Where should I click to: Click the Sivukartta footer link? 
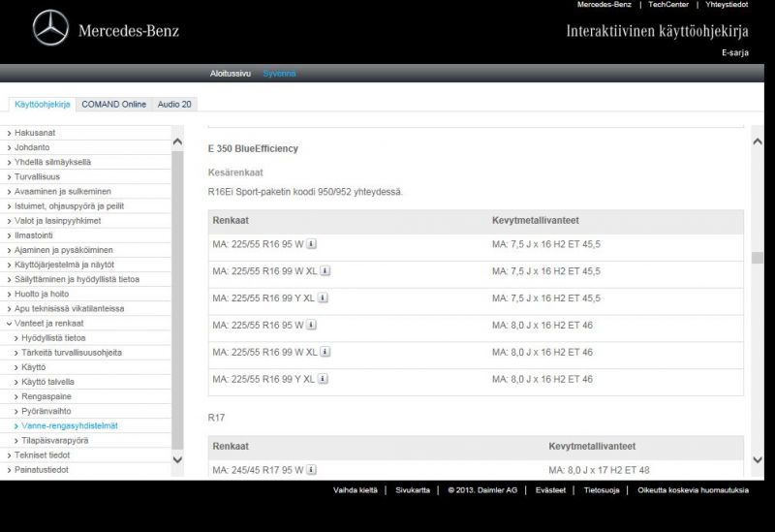[413, 490]
